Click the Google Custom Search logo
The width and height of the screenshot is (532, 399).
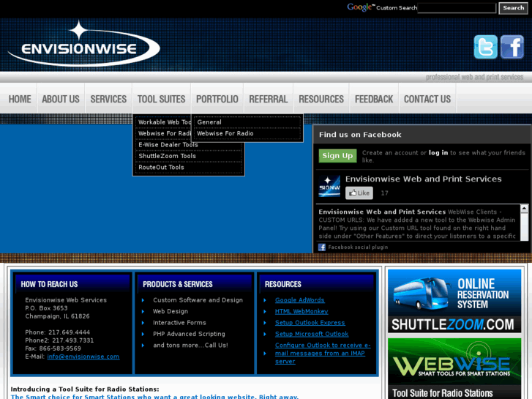pyautogui.click(x=361, y=7)
